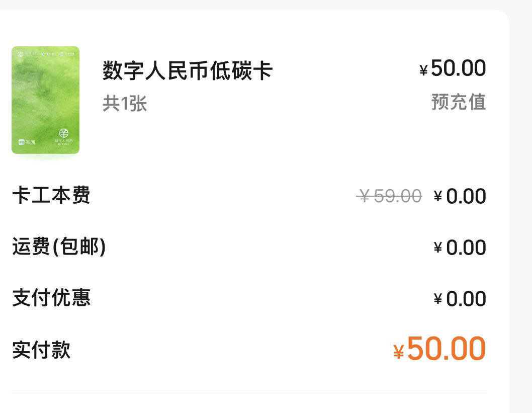
Task: Open the green low-carbon card thumbnail
Action: tap(45, 100)
